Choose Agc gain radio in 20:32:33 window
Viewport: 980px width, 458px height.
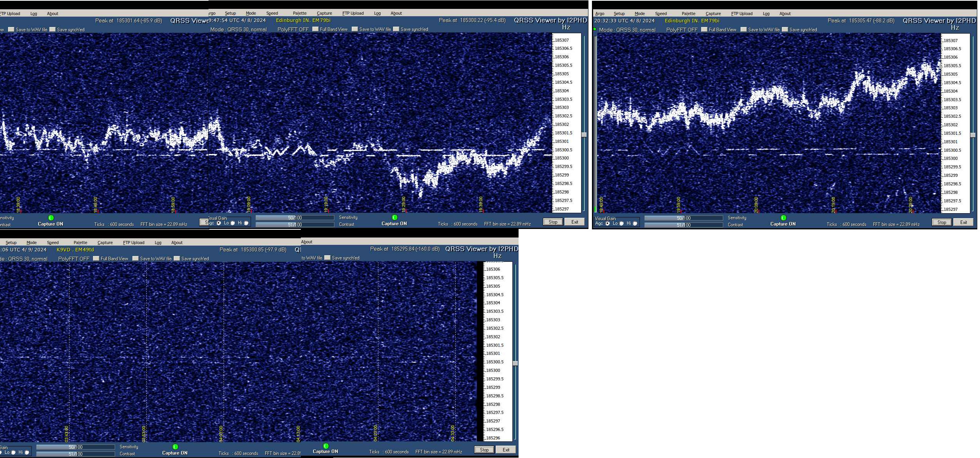point(607,224)
